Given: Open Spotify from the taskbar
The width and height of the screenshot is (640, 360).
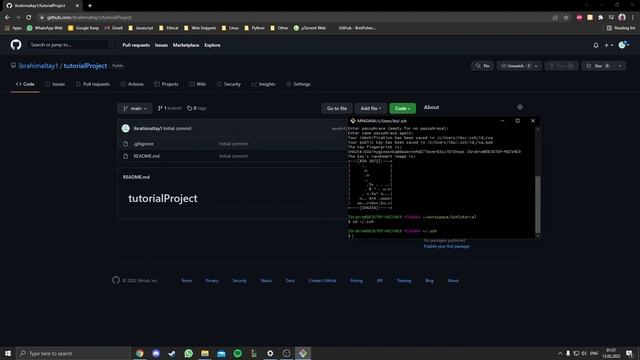Looking at the screenshot, I should [x=238, y=353].
